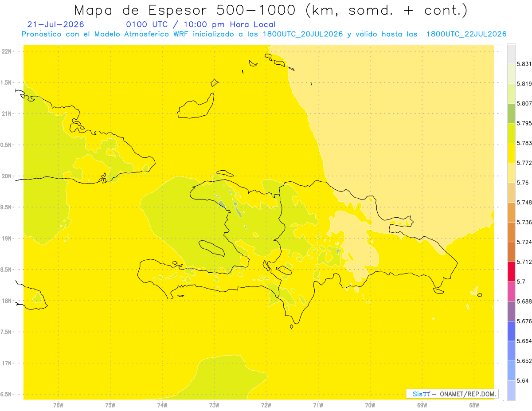Click the legend value 5.736
The image size is (532, 411).
524,222
